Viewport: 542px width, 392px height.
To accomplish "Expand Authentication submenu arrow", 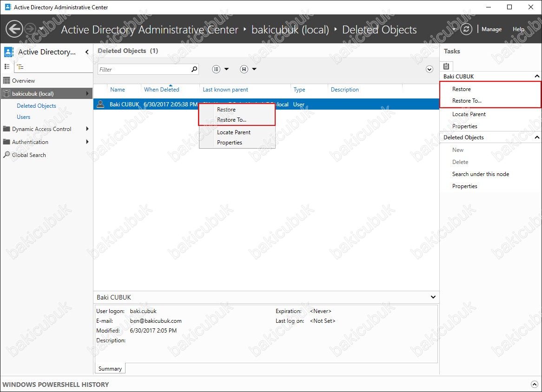I will pos(87,142).
